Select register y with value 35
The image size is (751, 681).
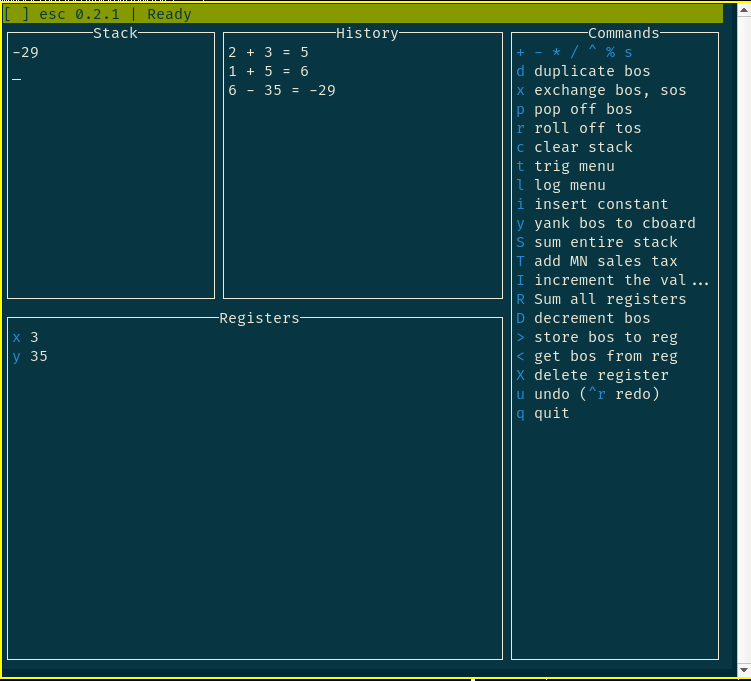30,356
